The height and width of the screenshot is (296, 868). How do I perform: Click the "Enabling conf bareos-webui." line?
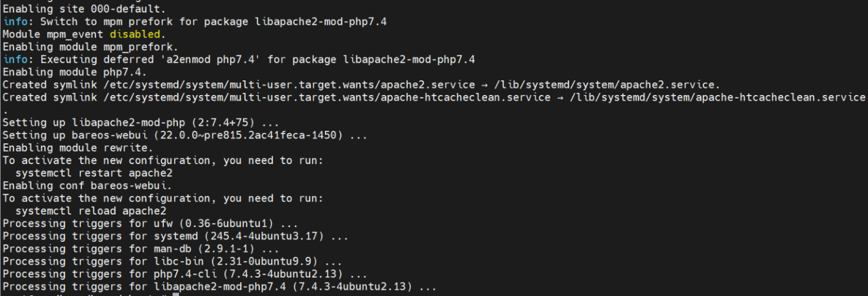[87, 186]
